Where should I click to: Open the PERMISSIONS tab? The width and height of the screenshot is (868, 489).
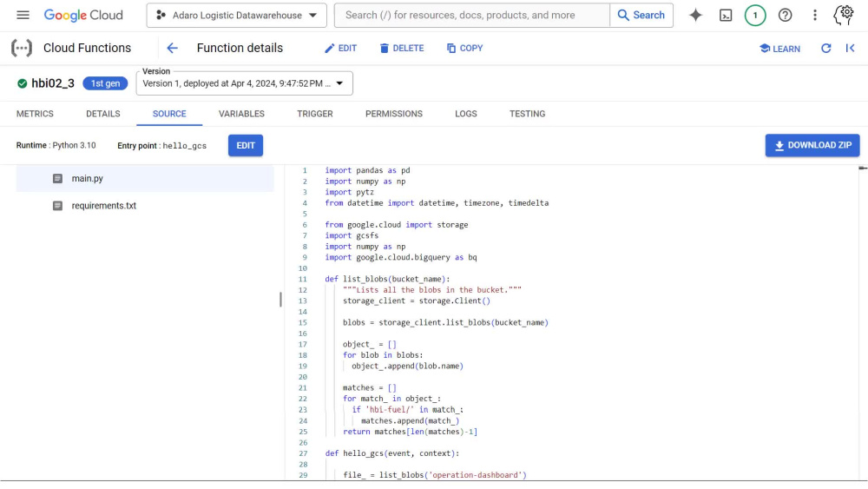[x=393, y=114]
